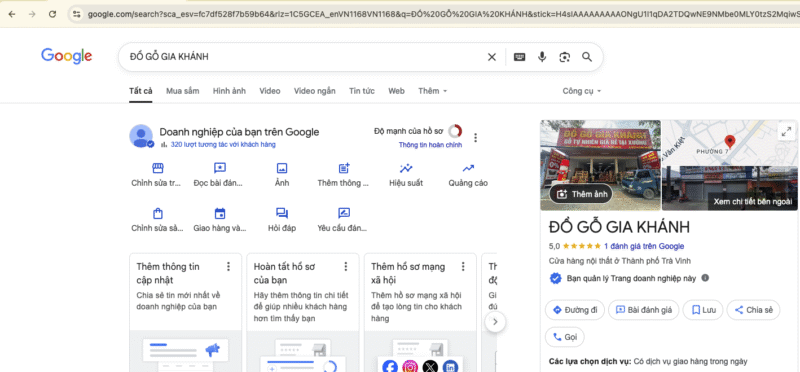Switch to the Video tab

[x=269, y=91]
